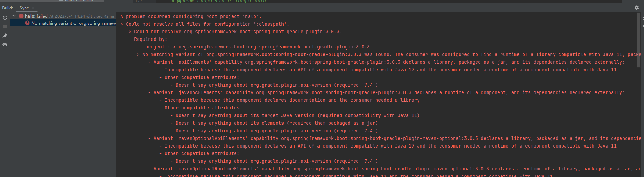644x177 pixels.
Task: Click the 'Build:' panel label
Action: pos(8,8)
